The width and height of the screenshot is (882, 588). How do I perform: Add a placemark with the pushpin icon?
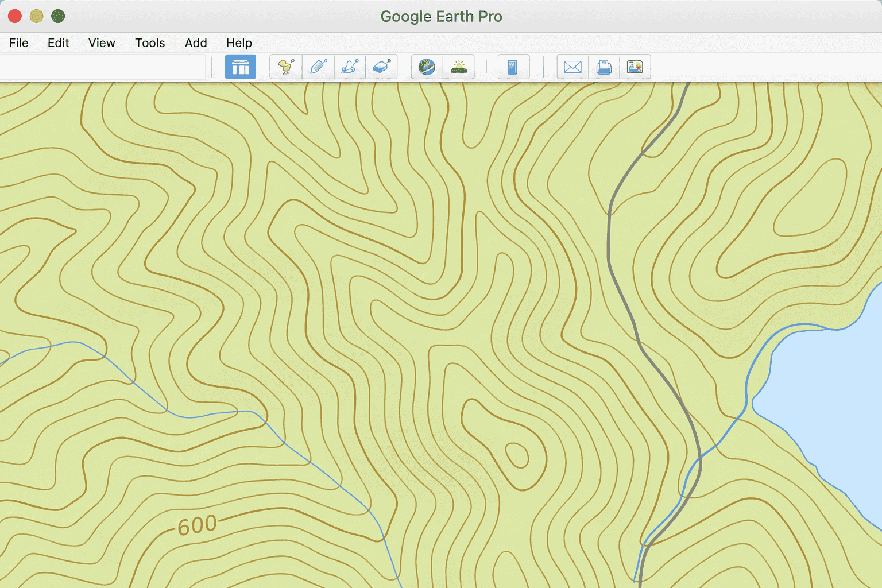point(286,67)
